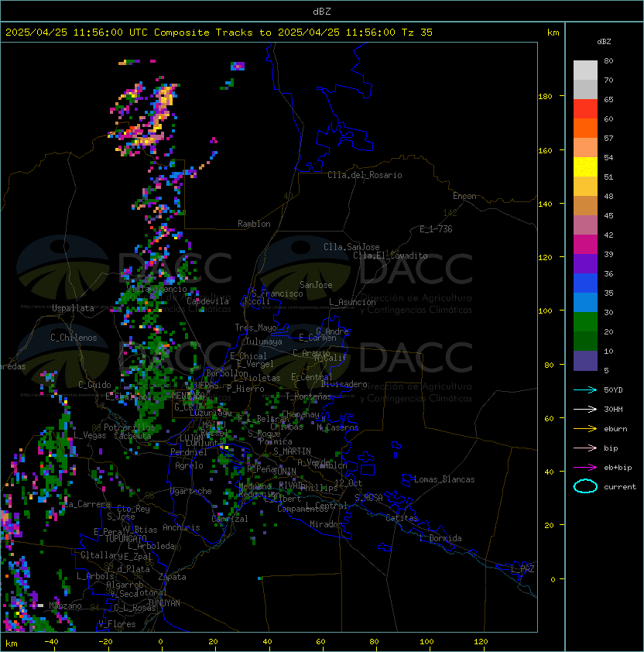Image resolution: width=644 pixels, height=652 pixels.
Task: Pick the slate bottom legend swatch
Action: tap(585, 361)
